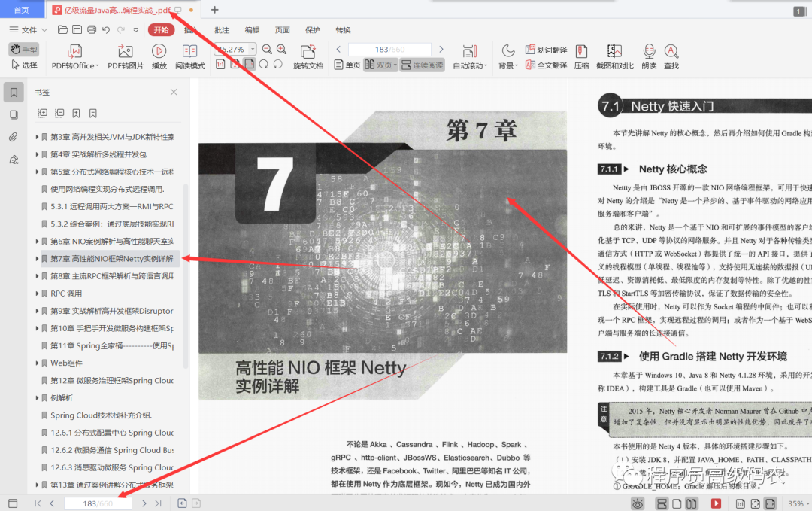Go to next page arrow in ribbon
The height and width of the screenshot is (511, 812).
pyautogui.click(x=441, y=49)
